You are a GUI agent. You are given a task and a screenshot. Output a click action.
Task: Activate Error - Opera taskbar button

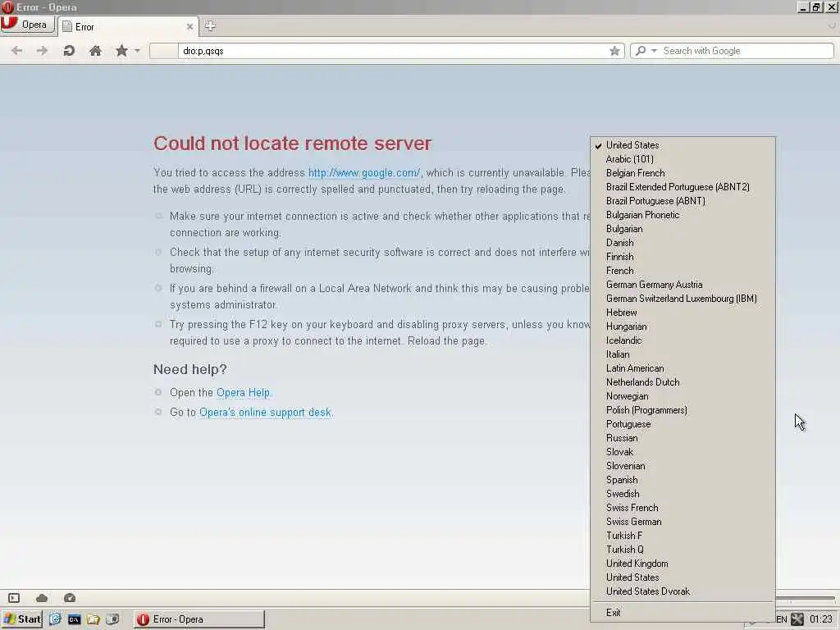tap(199, 619)
